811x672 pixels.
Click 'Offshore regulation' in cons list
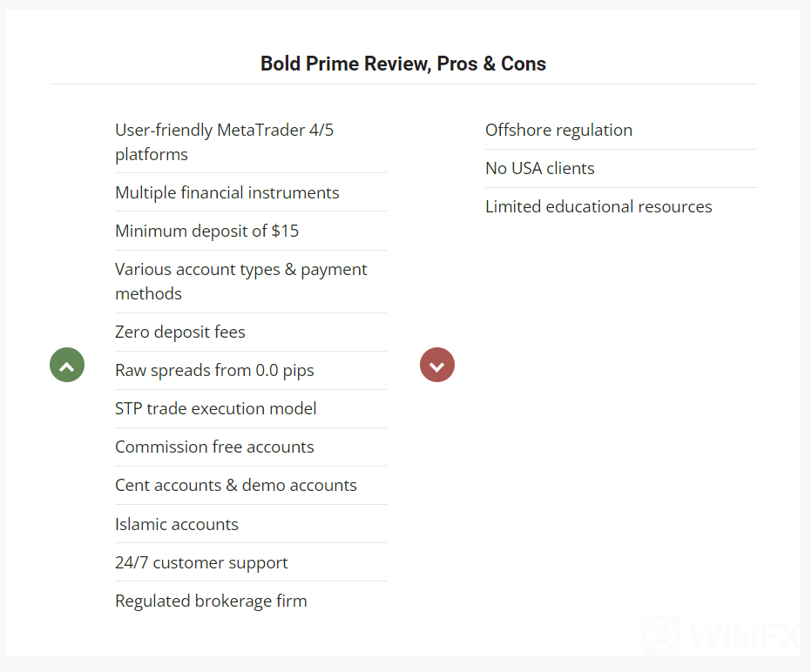(x=558, y=130)
